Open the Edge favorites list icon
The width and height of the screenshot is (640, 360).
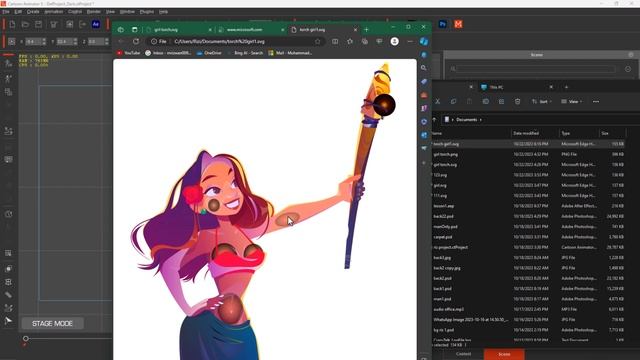tap(350, 41)
